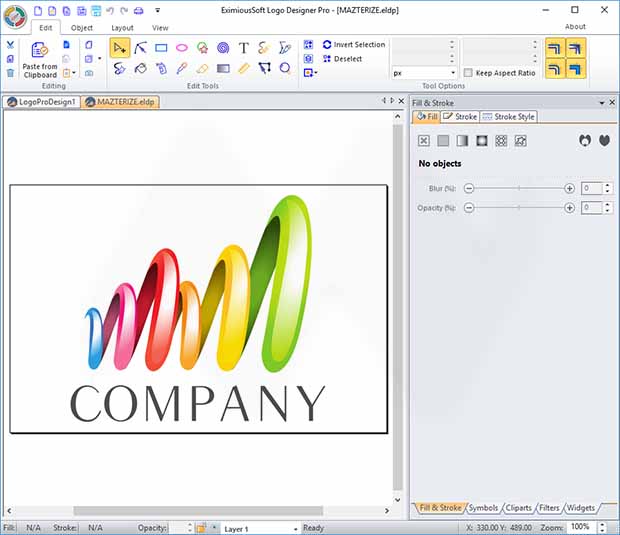Expand the quick access toolbar customize arrow

pyautogui.click(x=157, y=11)
